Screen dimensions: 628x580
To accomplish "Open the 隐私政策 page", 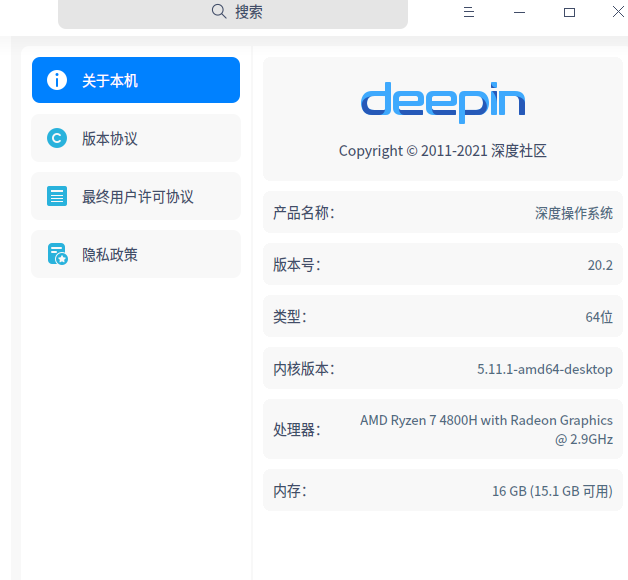I will point(136,254).
